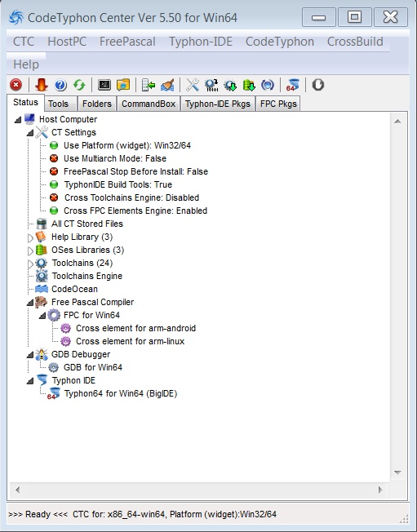This screenshot has height=532, width=417.
Task: Collapse the CT Settings node
Action: (30, 133)
